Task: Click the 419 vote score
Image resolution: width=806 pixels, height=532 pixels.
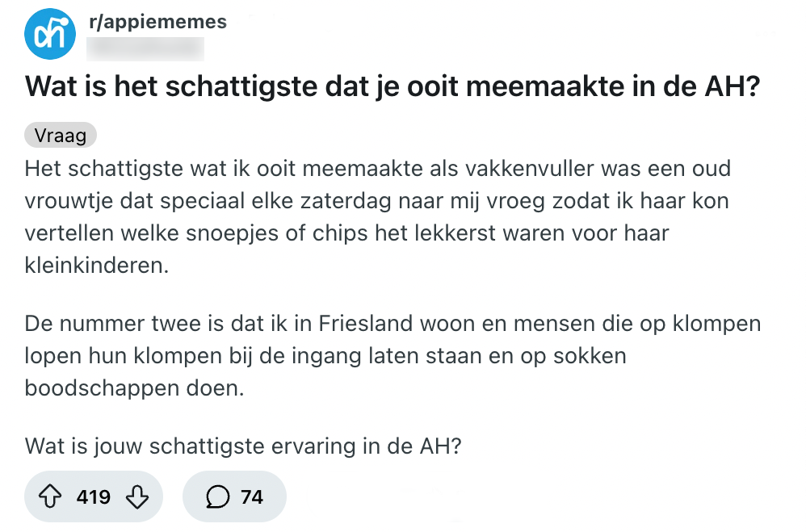Action: click(x=94, y=496)
